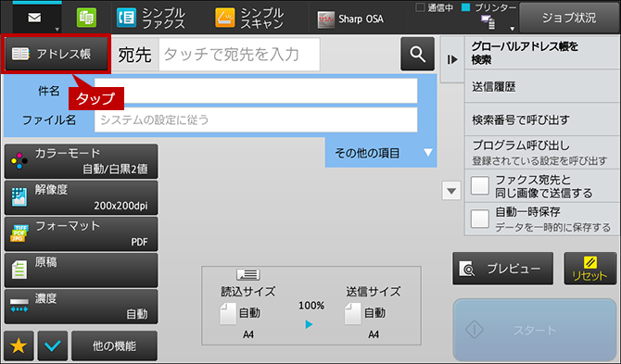This screenshot has width=621, height=364.
Task: Open Sharp OSA mode
Action: pyautogui.click(x=350, y=19)
